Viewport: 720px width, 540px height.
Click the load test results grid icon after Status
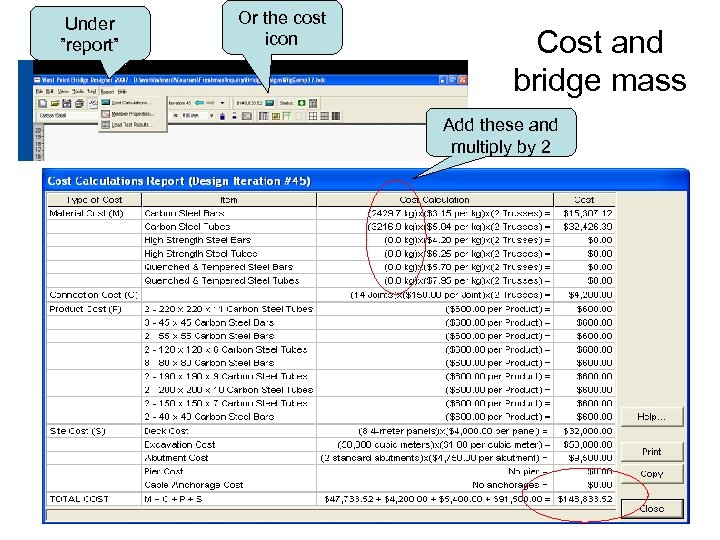tap(313, 103)
